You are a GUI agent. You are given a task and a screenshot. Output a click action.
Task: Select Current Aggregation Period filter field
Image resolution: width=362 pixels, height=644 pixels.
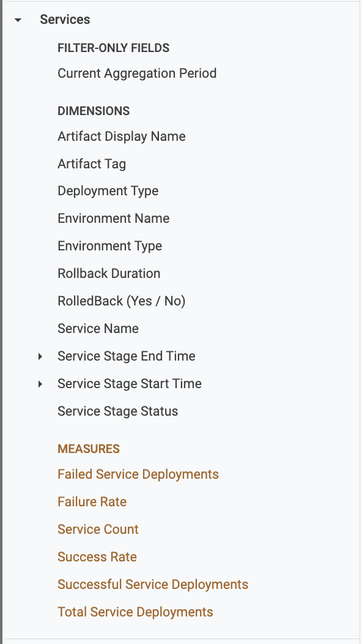[x=137, y=73]
